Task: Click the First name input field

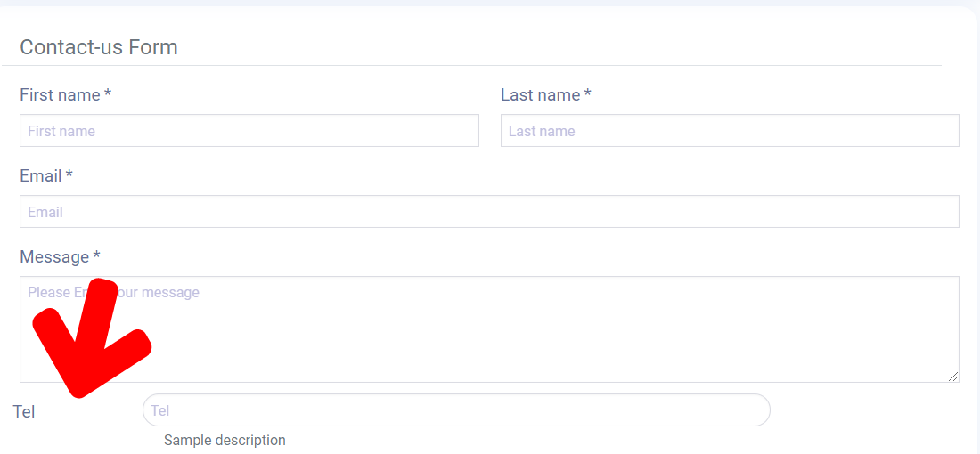Action: pyautogui.click(x=249, y=131)
